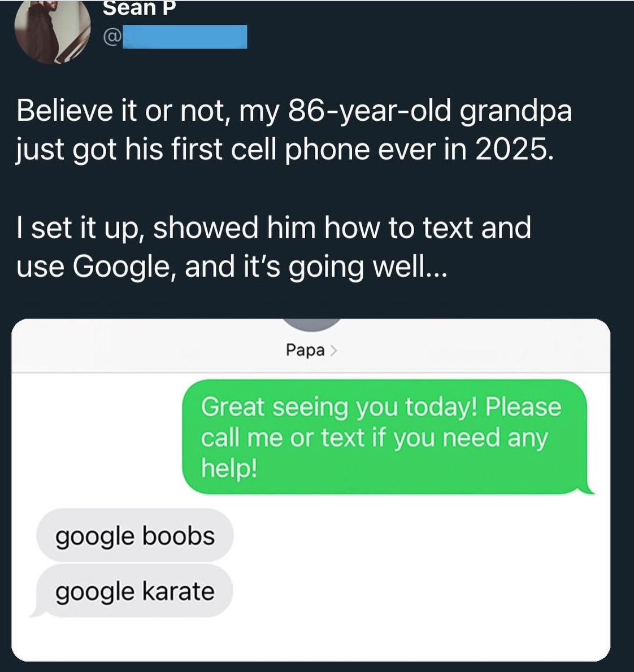Click the tweet line mentioning 86-year-old grandpa
This screenshot has width=634, height=672.
(x=294, y=111)
